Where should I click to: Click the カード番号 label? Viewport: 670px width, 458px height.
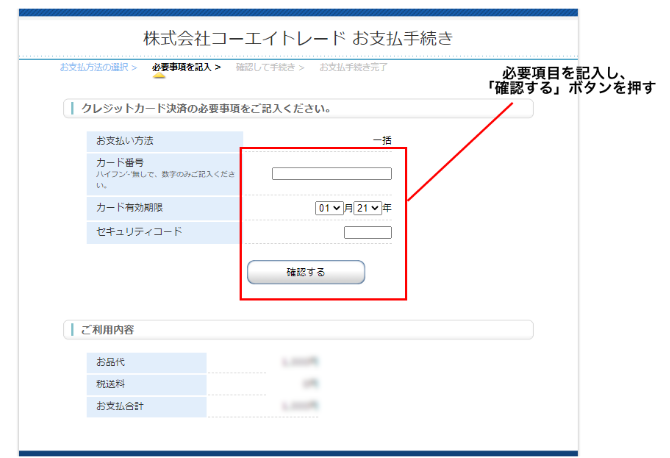pyautogui.click(x=120, y=163)
